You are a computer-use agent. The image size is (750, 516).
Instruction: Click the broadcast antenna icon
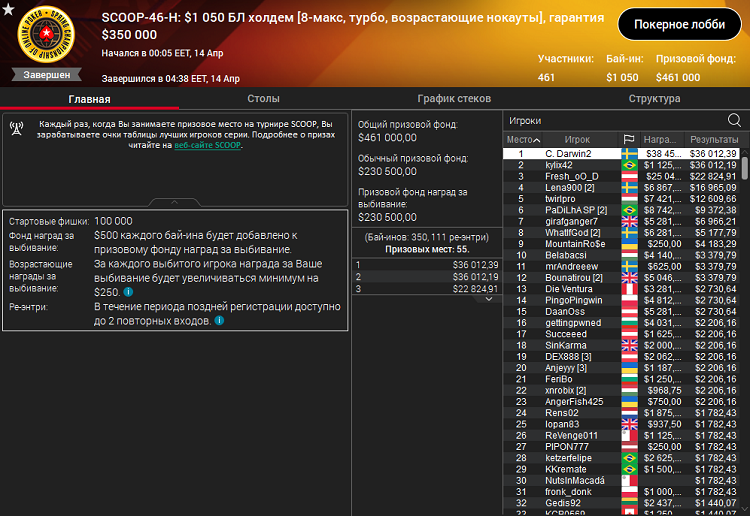click(x=17, y=129)
